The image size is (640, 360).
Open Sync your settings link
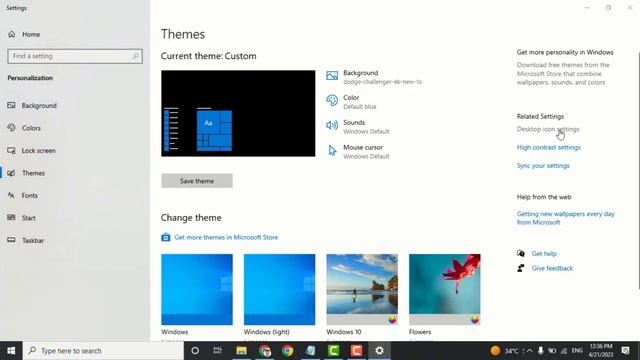(543, 166)
